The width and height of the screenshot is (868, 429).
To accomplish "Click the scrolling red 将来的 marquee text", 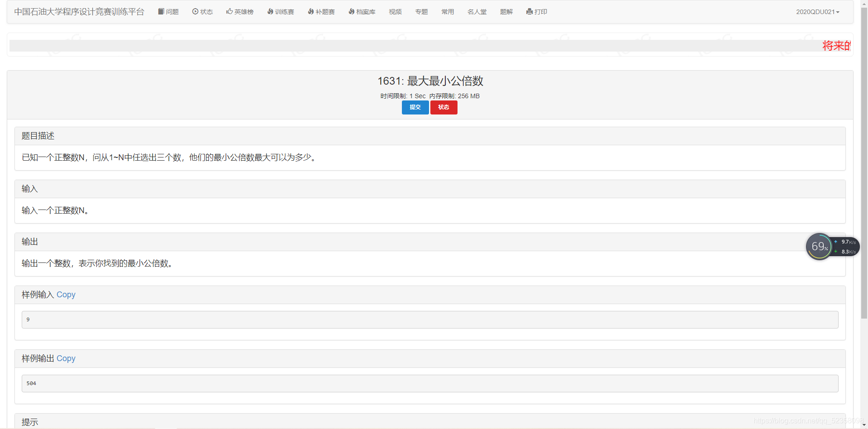I will pyautogui.click(x=836, y=46).
